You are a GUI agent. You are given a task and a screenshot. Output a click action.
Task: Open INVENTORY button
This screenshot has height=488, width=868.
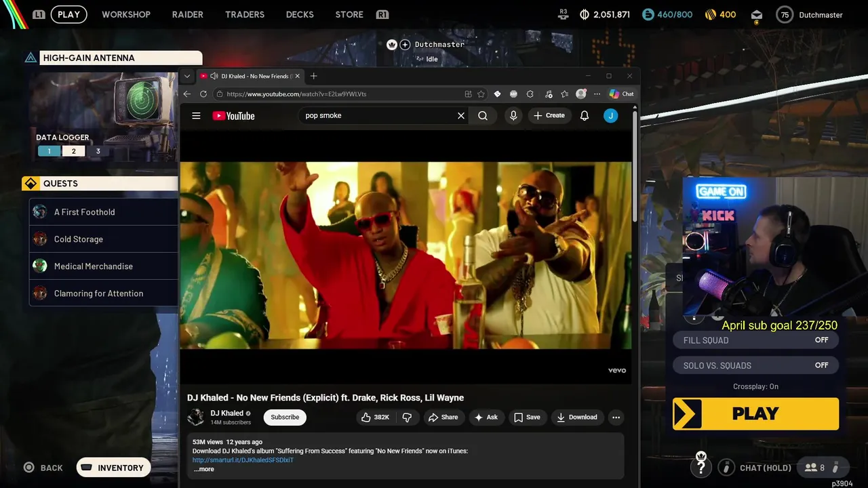point(113,468)
